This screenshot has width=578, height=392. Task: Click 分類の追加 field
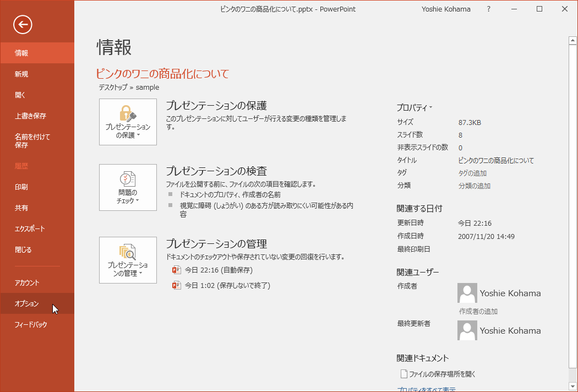click(475, 186)
